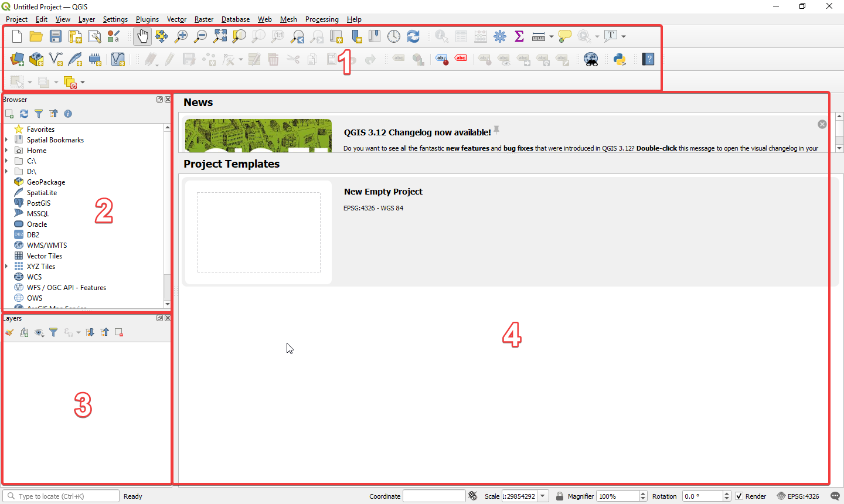Open the MetaSearch globe binoculars icon

[591, 59]
